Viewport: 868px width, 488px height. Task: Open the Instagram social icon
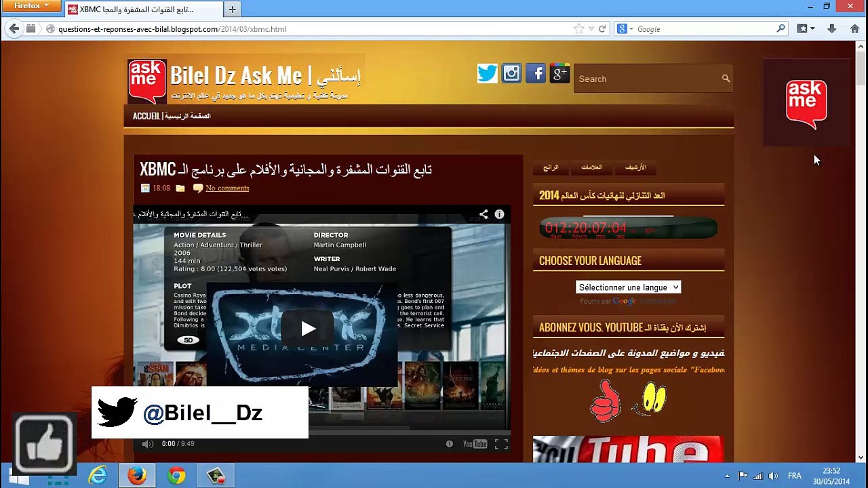tap(511, 74)
